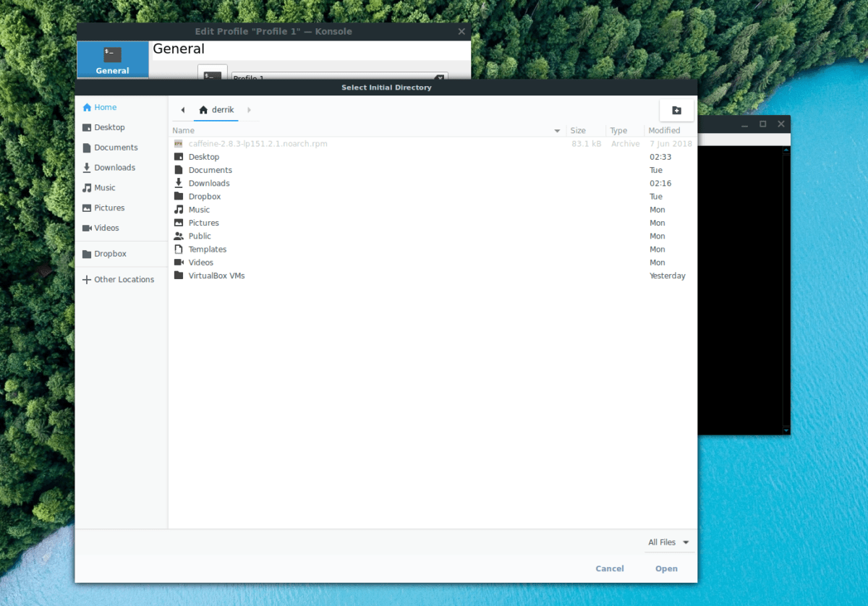Click the back arrow in path bar
868x606 pixels.
182,110
